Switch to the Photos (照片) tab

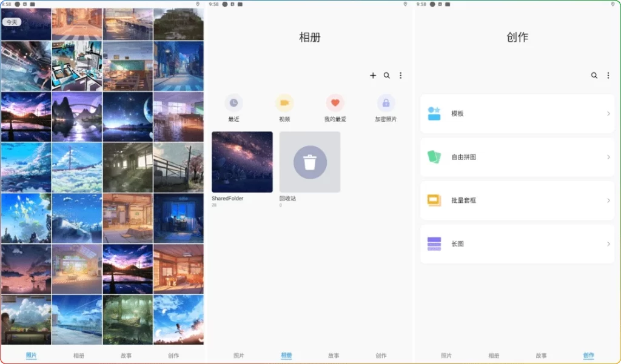point(238,356)
